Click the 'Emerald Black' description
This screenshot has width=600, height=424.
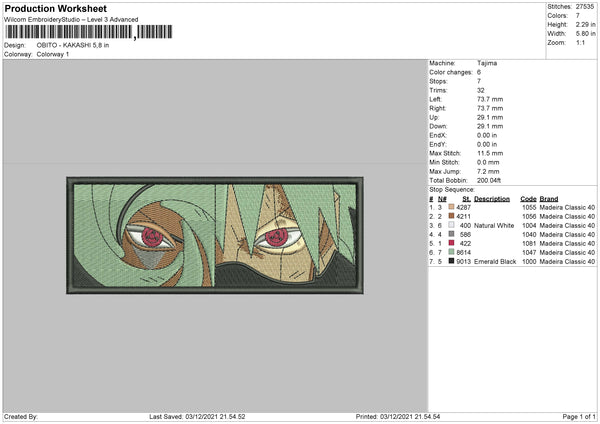pyautogui.click(x=495, y=261)
